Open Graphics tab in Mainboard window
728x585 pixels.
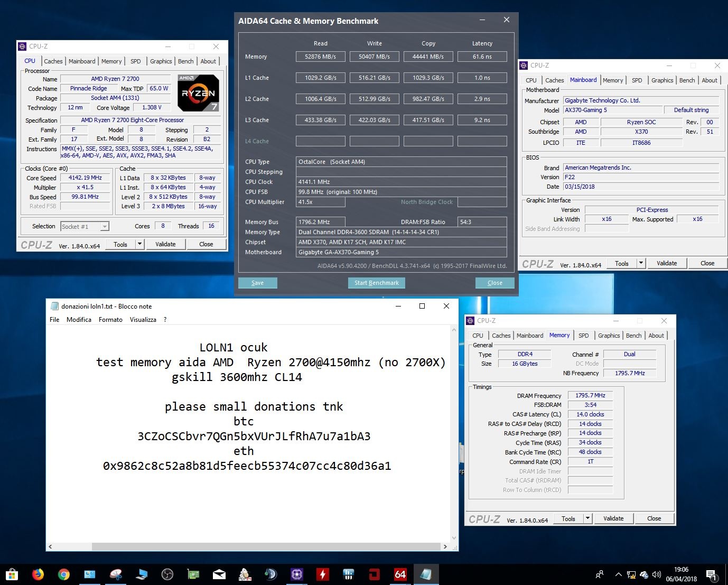click(662, 80)
